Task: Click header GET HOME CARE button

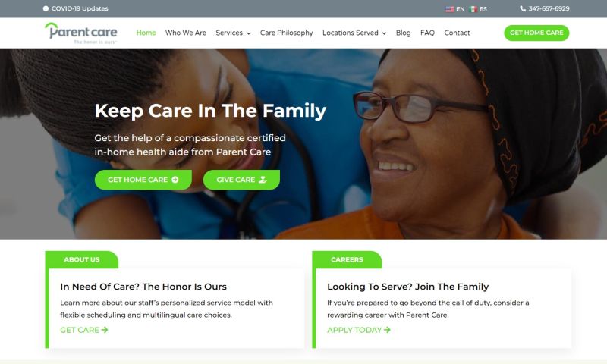Action: (x=536, y=33)
